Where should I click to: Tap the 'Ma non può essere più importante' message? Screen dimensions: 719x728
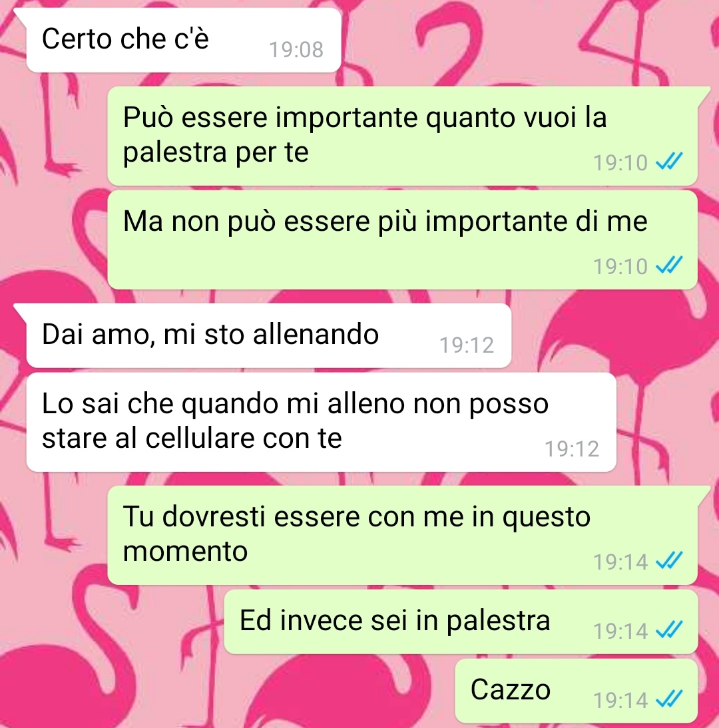[402, 240]
